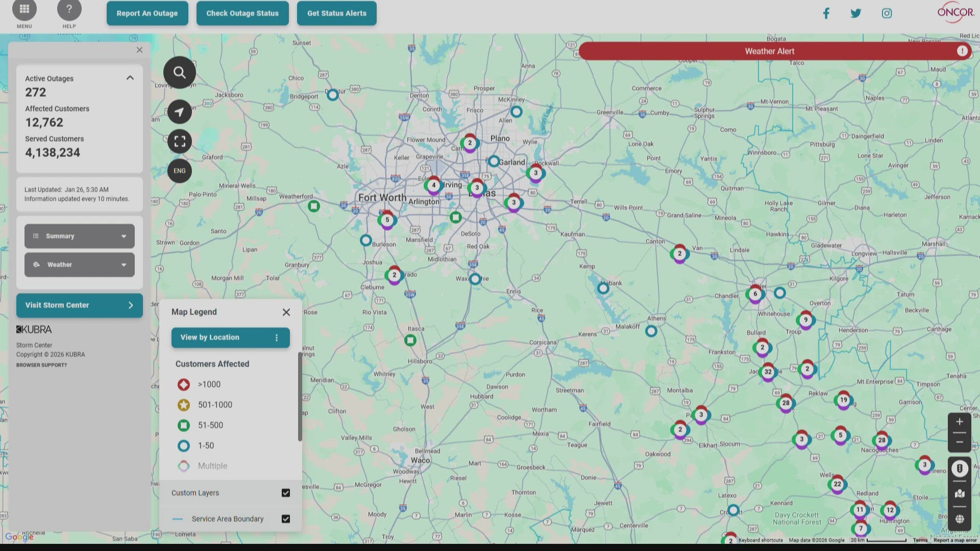Screen dimensions: 980x551
Task: Toggle the Multiple outages legend item
Action: point(184,466)
